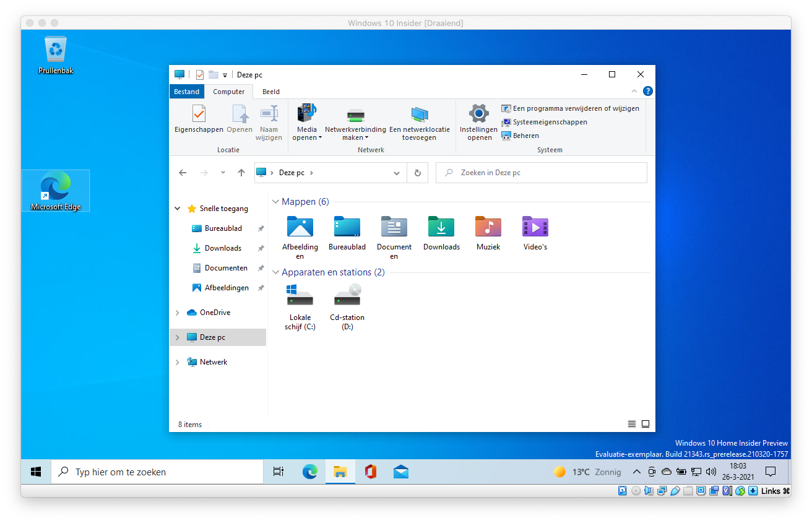The width and height of the screenshot is (812, 523).
Task: Select Downloads in Snelle toegang
Action: [223, 248]
